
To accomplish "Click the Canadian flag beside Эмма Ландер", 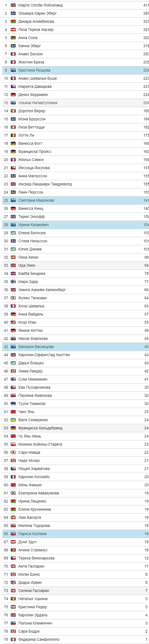I will [x=13, y=371].
